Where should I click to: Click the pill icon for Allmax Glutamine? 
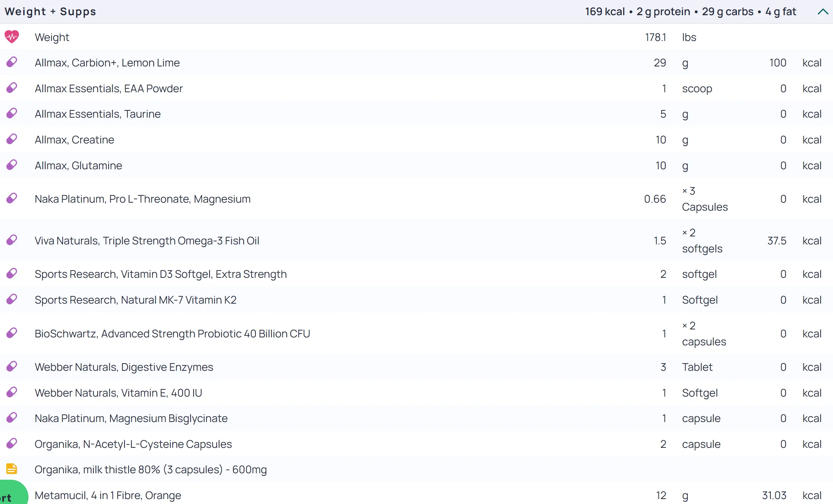[12, 165]
